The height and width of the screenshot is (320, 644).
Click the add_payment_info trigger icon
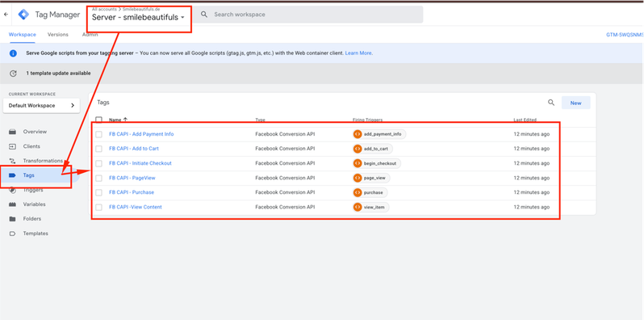click(358, 134)
